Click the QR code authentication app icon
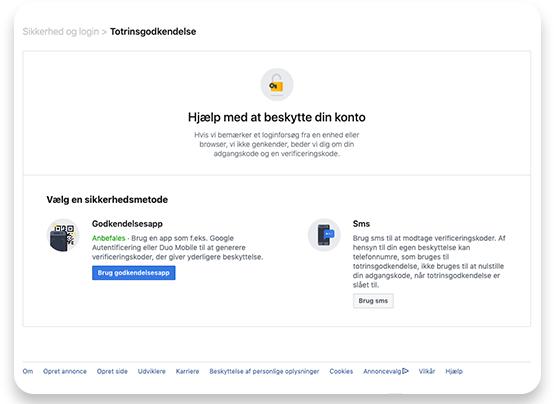554x404 pixels. click(x=63, y=235)
